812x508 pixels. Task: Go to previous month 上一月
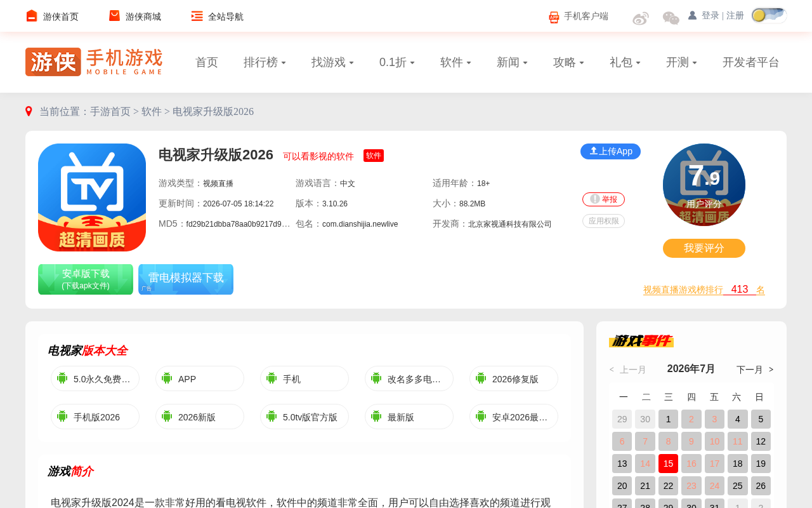tap(628, 370)
